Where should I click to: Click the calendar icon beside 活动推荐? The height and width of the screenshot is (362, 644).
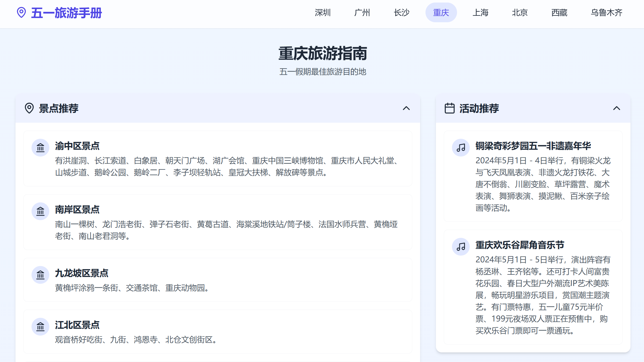pyautogui.click(x=449, y=108)
